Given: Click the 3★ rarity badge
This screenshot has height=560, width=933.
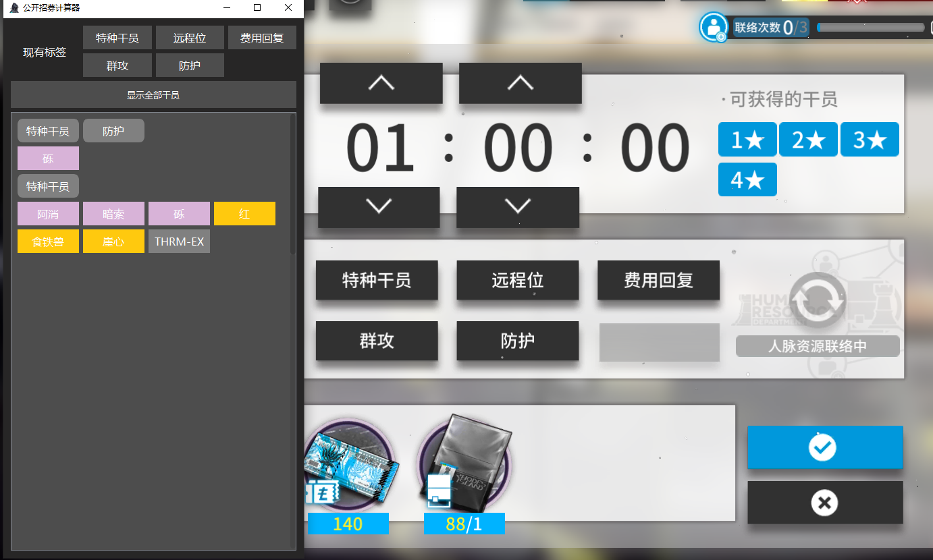Looking at the screenshot, I should tap(870, 140).
